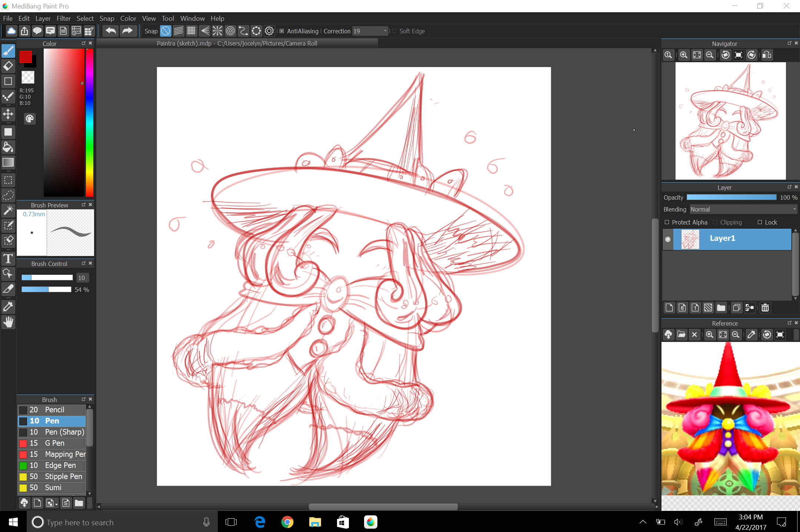Toggle the parallel lines snap guide
This screenshot has width=800, height=532.
point(179,31)
